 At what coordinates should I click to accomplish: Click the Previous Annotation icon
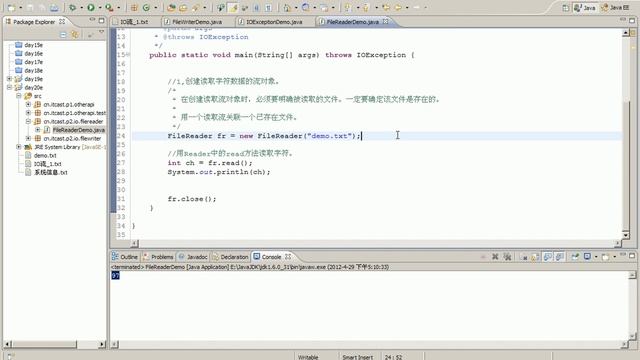(366, 7)
